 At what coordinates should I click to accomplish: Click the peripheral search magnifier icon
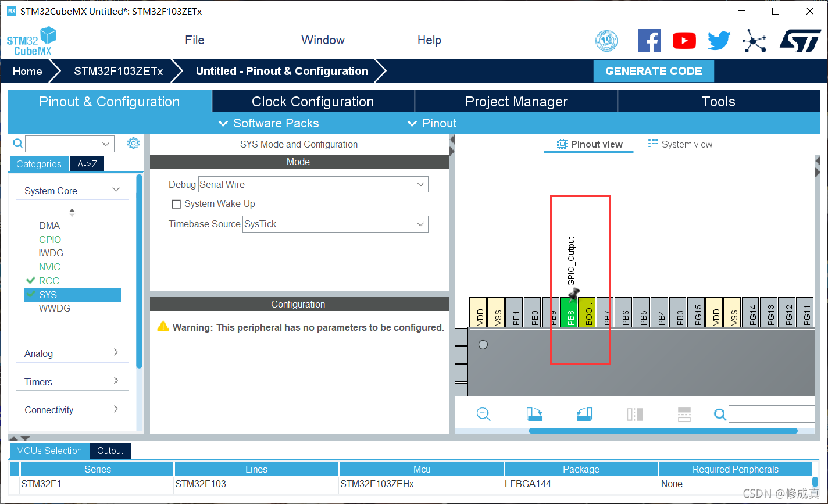(x=18, y=144)
